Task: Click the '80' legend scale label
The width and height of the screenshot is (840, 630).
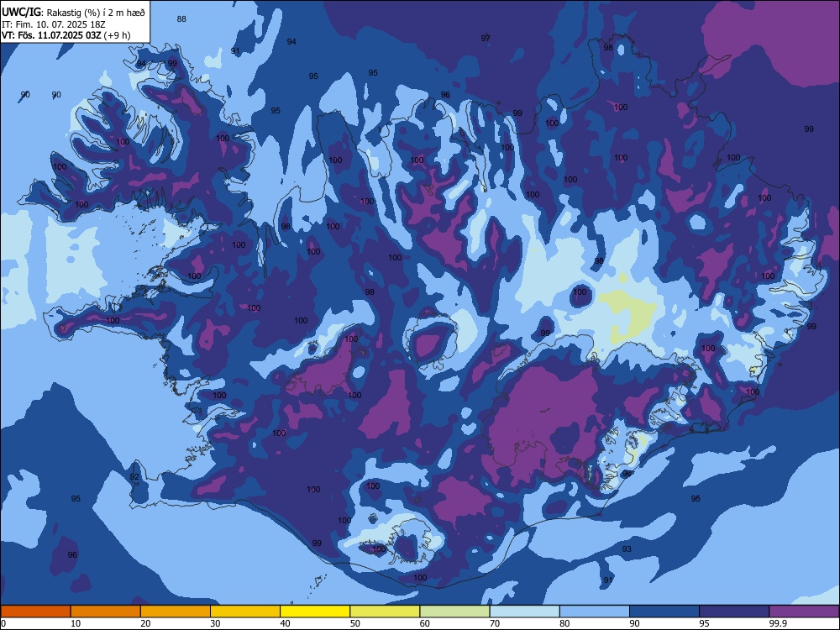Action: pyautogui.click(x=564, y=623)
